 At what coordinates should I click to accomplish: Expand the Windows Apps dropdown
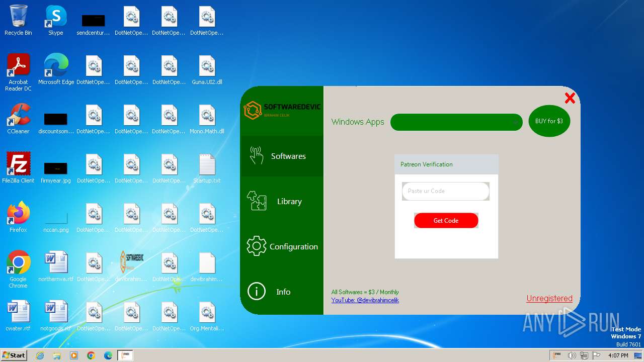[x=456, y=122]
